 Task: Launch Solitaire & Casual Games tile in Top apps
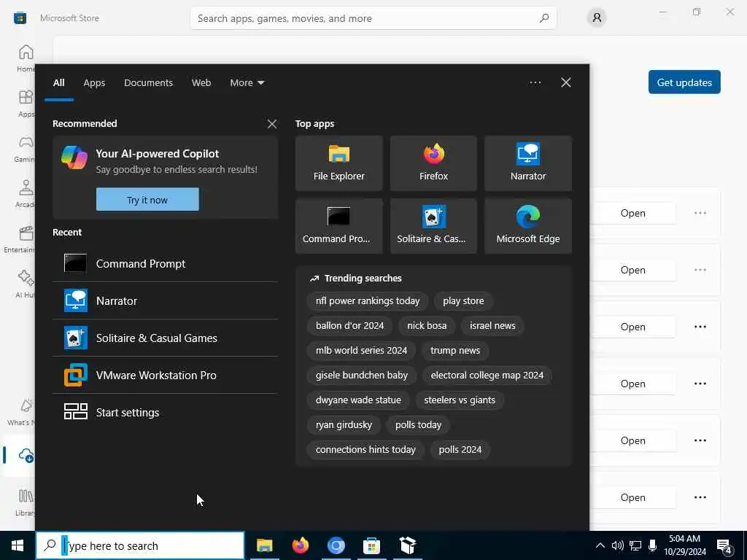click(x=433, y=226)
